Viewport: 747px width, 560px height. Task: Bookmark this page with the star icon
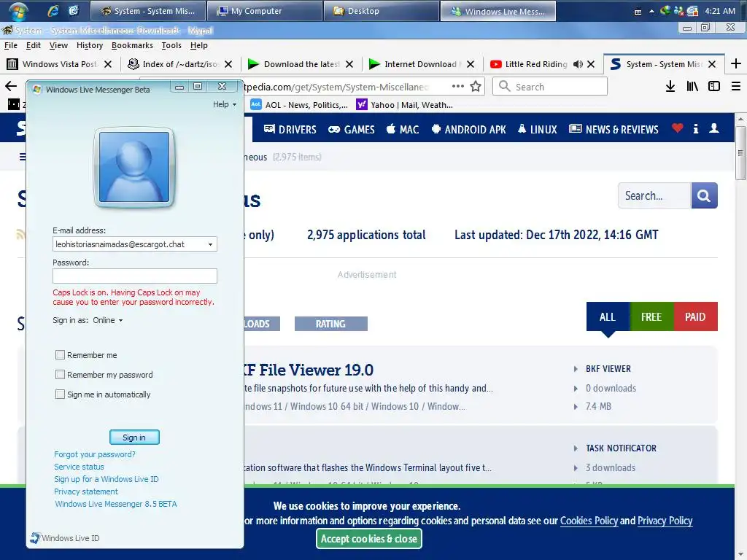pyautogui.click(x=476, y=86)
